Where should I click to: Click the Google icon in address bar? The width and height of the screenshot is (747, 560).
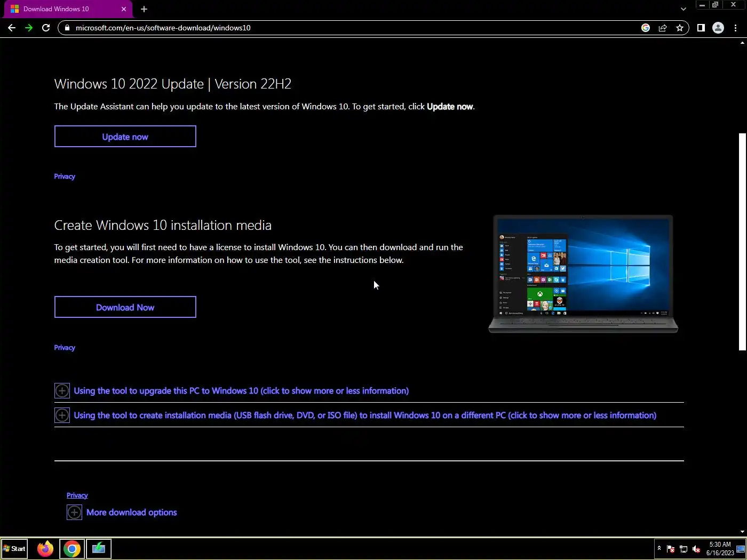tap(646, 28)
